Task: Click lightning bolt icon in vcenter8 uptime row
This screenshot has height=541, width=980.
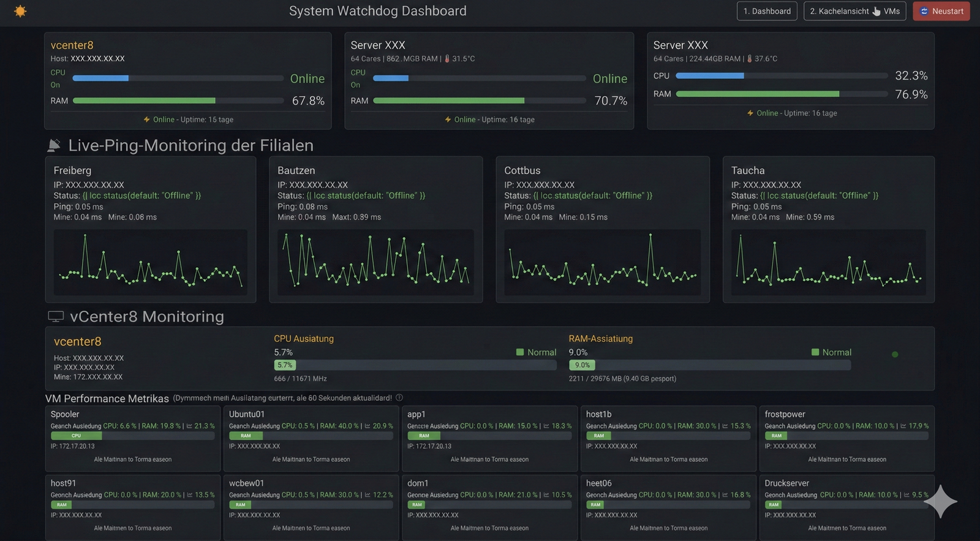Action: [147, 119]
